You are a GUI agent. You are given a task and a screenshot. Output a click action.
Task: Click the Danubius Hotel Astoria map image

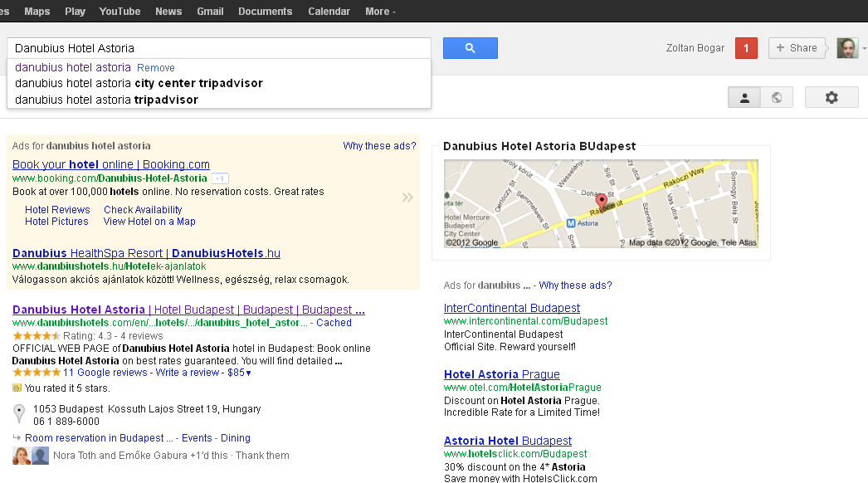pyautogui.click(x=601, y=203)
